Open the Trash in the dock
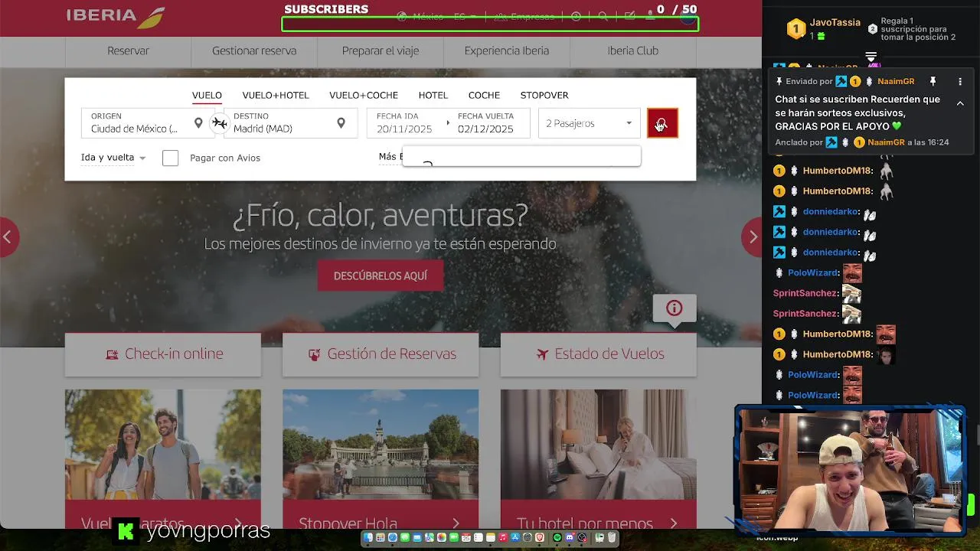 point(612,537)
